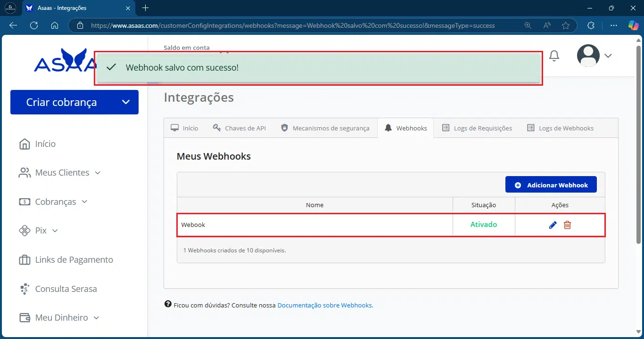
Task: Expand the account chevron beside avatar
Action: click(608, 56)
